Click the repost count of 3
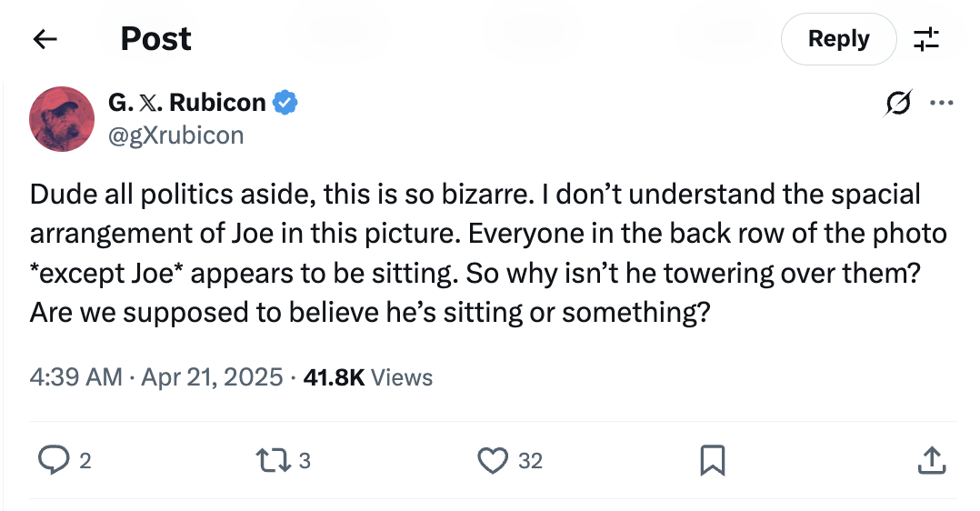The image size is (980, 511). pyautogui.click(x=305, y=461)
